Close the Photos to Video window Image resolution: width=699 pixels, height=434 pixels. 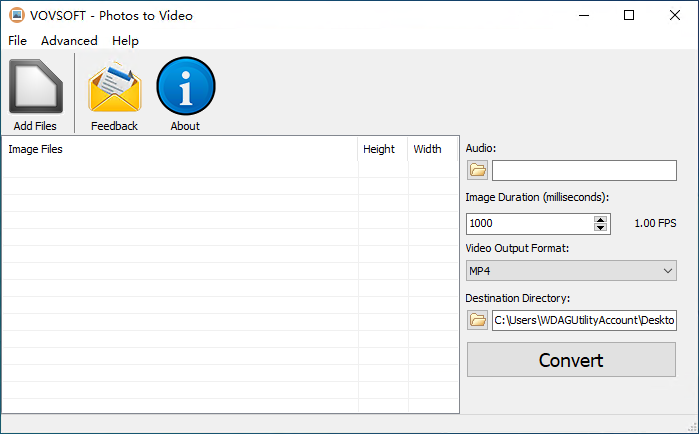click(675, 16)
